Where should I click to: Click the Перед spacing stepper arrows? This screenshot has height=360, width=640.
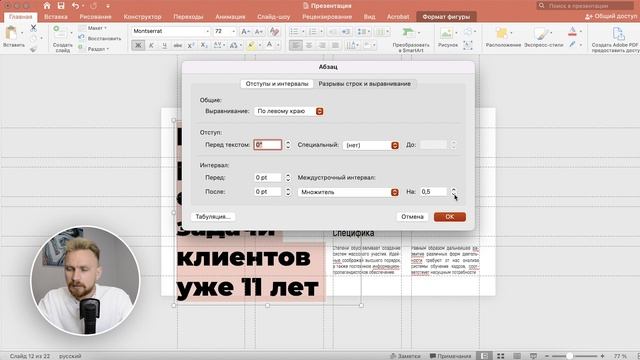(288, 178)
